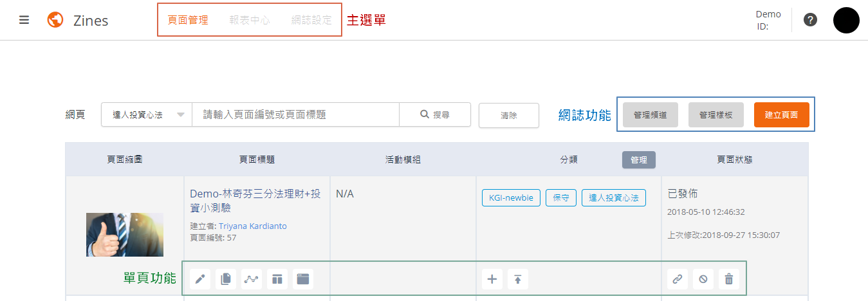Expand the 達人投資心法 channel dropdown
868x301 pixels.
click(147, 115)
